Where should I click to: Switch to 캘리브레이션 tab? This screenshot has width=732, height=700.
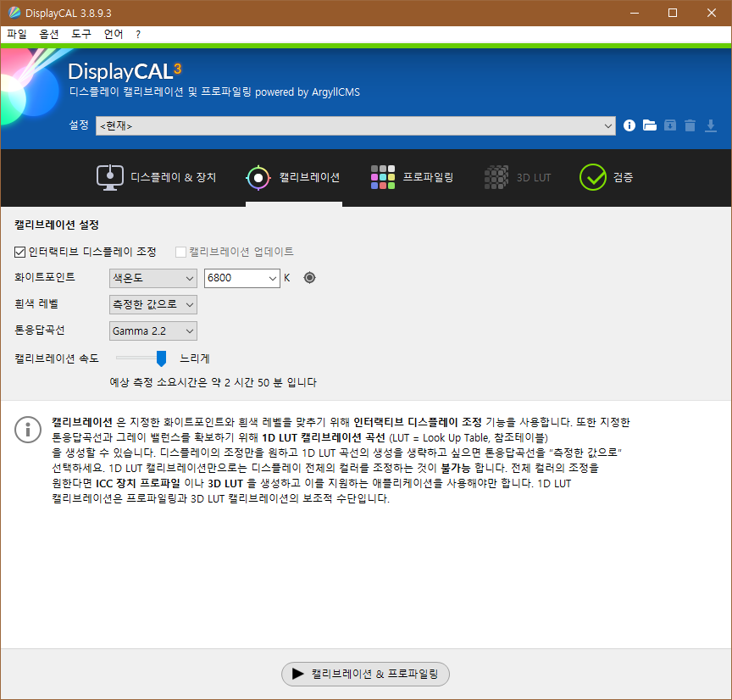pyautogui.click(x=294, y=177)
